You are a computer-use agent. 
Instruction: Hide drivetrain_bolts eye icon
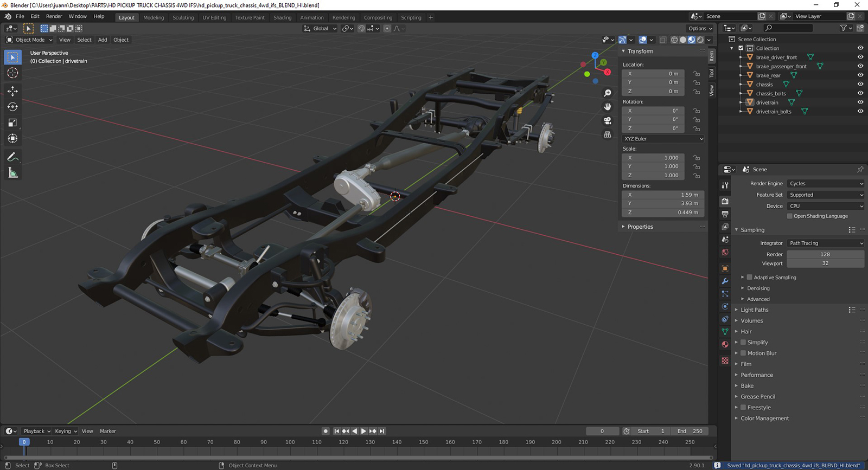click(x=860, y=111)
